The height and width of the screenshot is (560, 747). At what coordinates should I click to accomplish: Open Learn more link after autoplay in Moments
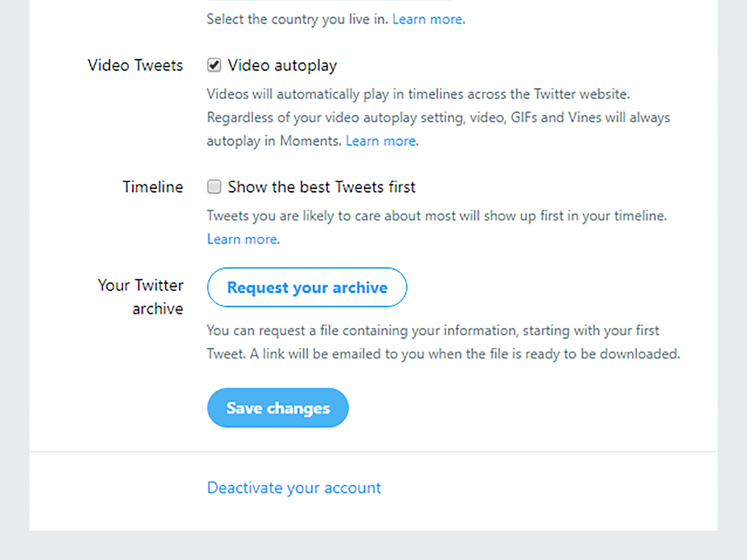coord(381,141)
